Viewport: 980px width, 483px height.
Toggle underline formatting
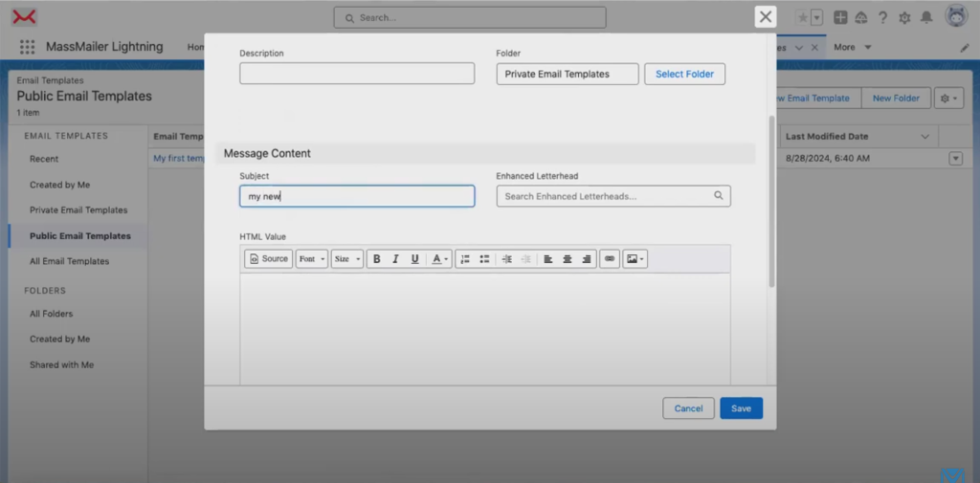pyautogui.click(x=414, y=258)
